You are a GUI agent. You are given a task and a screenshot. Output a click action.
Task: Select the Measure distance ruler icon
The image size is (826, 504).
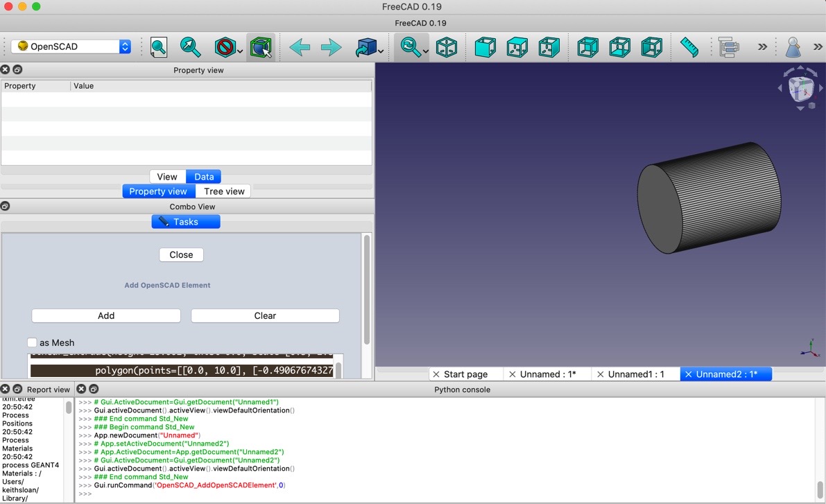click(689, 47)
